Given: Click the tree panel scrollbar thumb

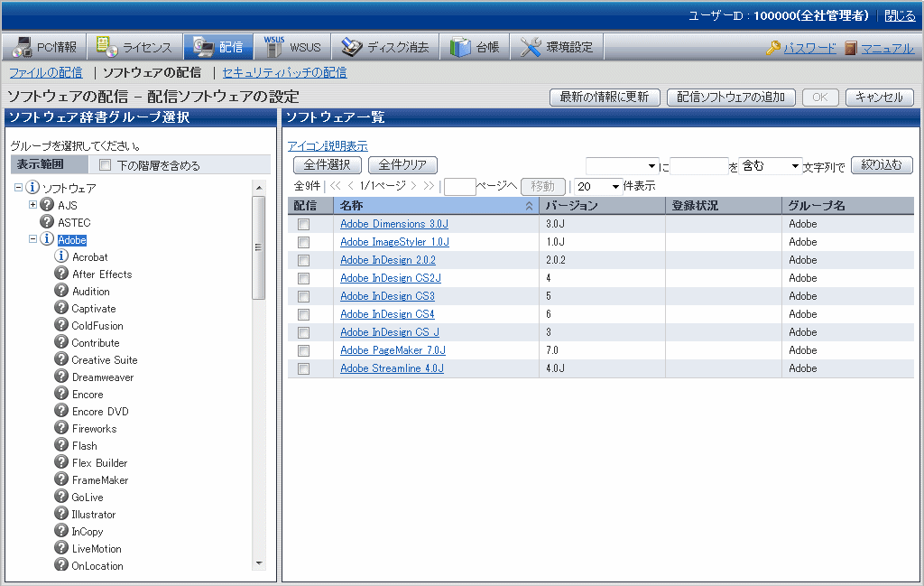Looking at the screenshot, I should 258,247.
